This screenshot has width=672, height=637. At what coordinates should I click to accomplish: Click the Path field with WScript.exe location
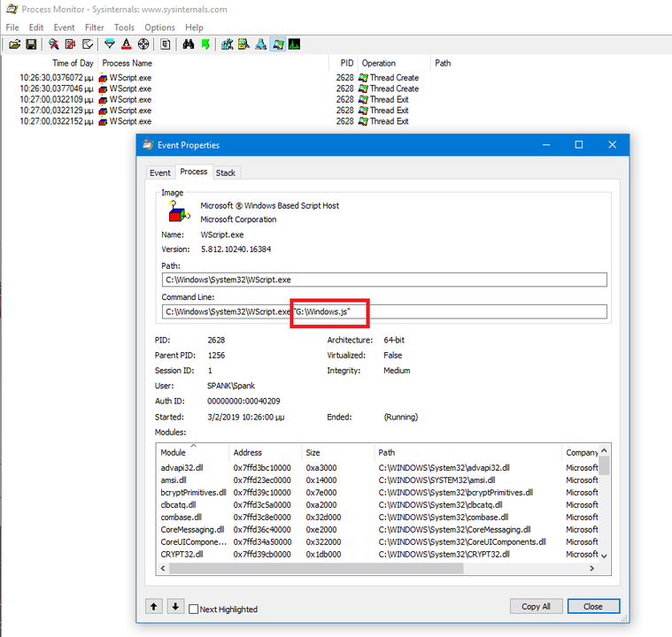384,280
